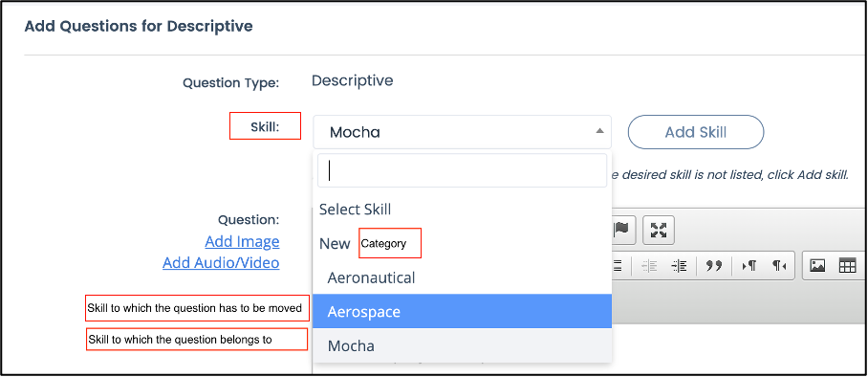Image resolution: width=868 pixels, height=377 pixels.
Task: Open the Add Audio/Video link
Action: 221,263
